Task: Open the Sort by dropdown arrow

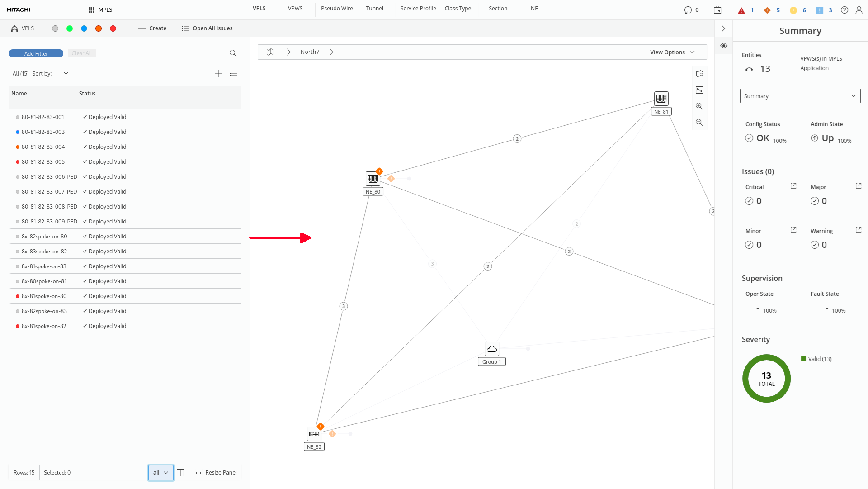Action: pos(66,73)
